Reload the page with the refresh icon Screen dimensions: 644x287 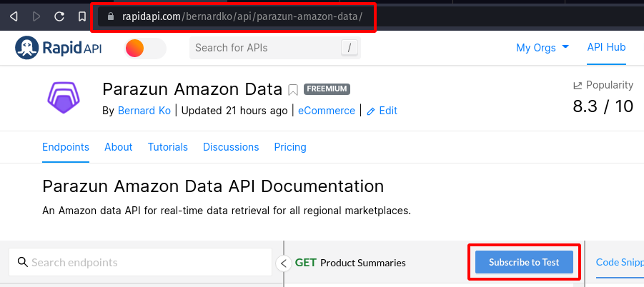coord(59,16)
